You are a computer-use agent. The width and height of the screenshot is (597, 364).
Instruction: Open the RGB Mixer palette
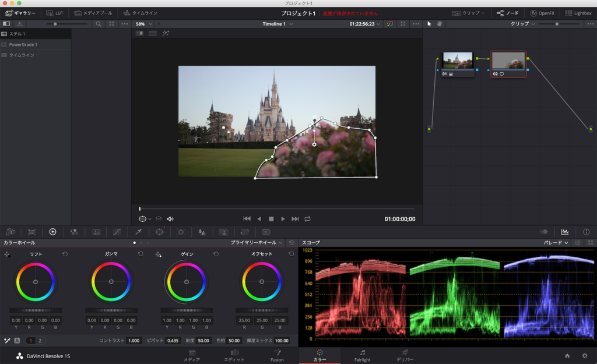[74, 232]
